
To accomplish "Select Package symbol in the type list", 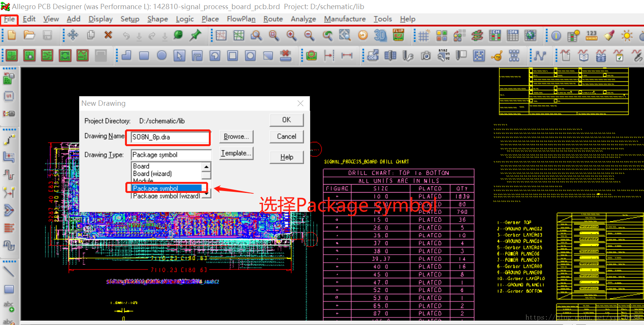I will (x=167, y=188).
